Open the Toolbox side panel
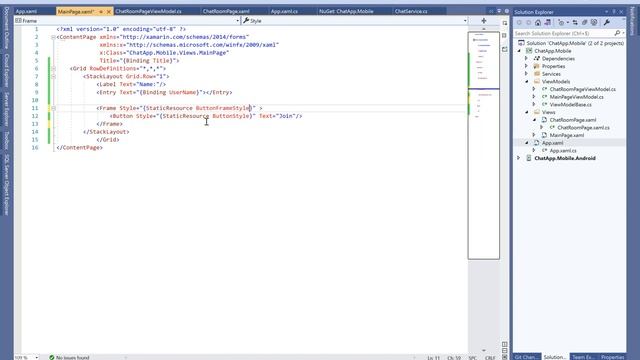 pyautogui.click(x=7, y=140)
